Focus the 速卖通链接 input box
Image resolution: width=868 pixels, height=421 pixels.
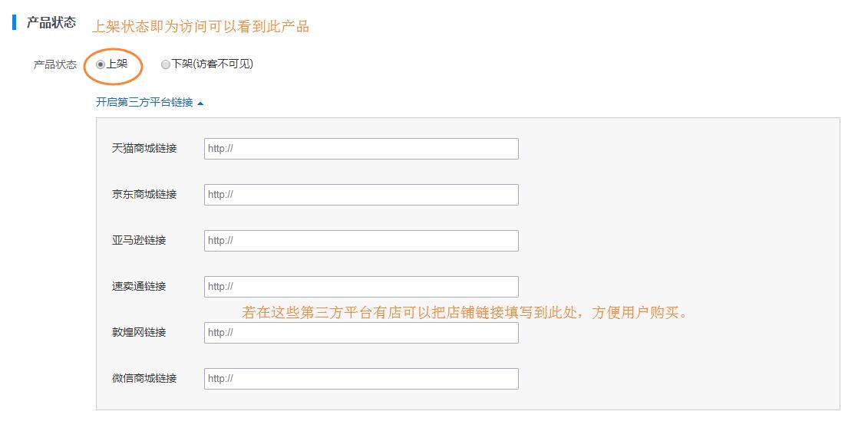pyautogui.click(x=361, y=287)
